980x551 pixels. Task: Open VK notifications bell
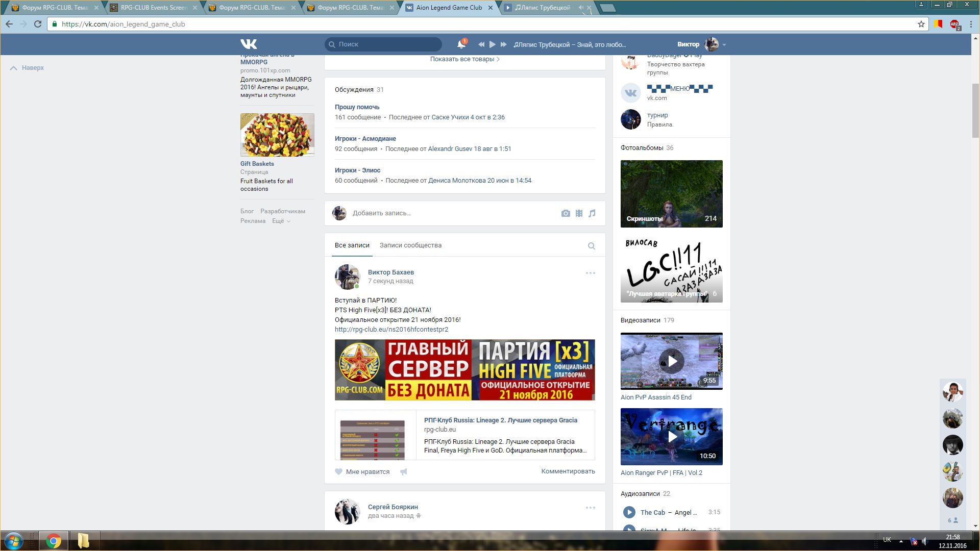coord(461,44)
